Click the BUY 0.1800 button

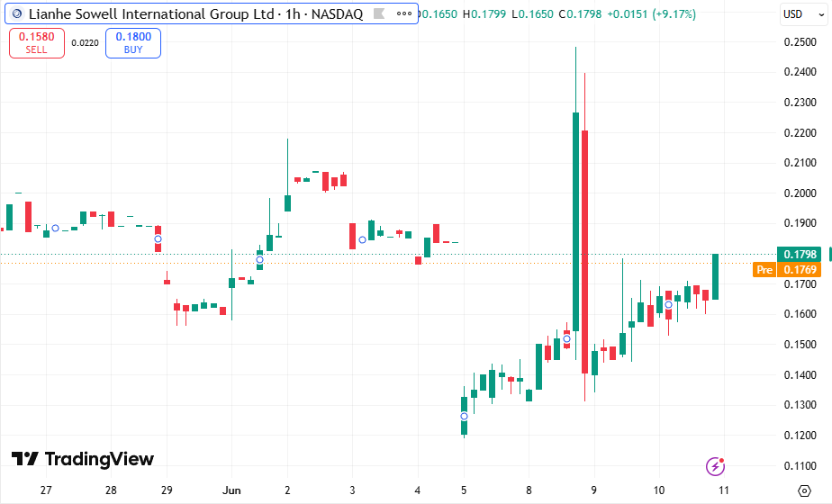pos(133,43)
